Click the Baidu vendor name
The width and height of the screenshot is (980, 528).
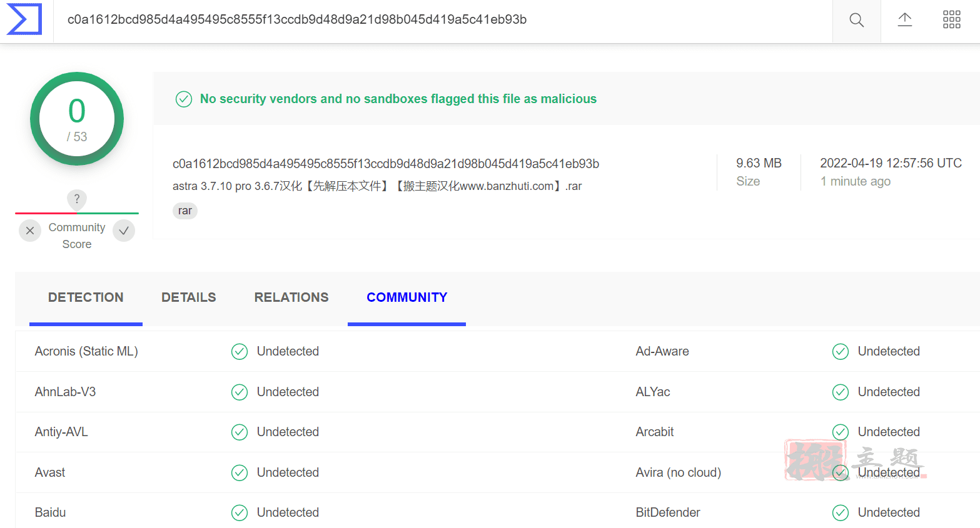point(50,512)
